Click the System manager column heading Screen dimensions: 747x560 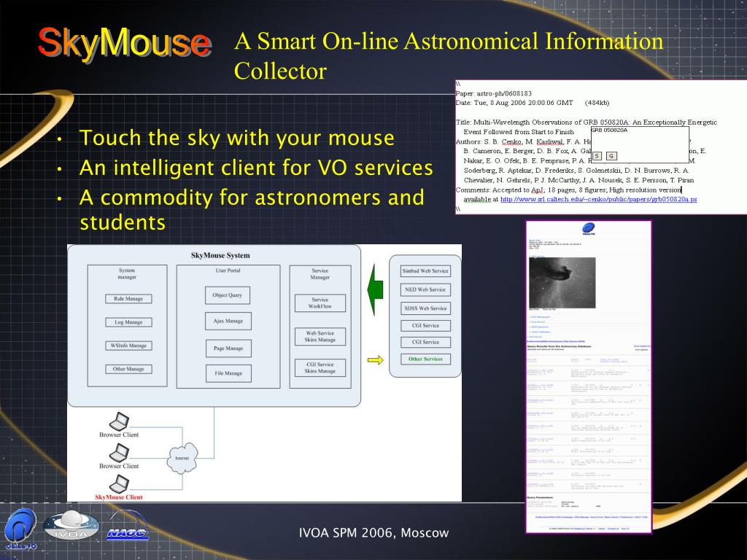127,274
